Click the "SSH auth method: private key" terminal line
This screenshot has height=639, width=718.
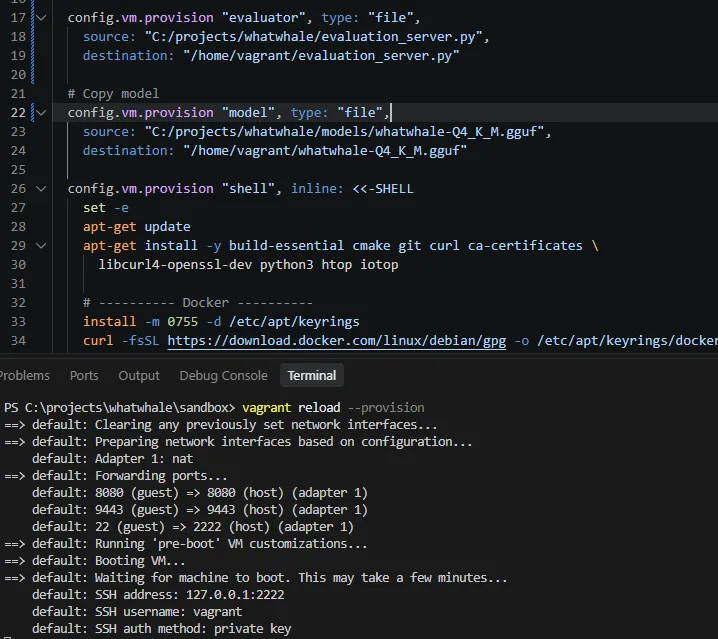tap(161, 628)
